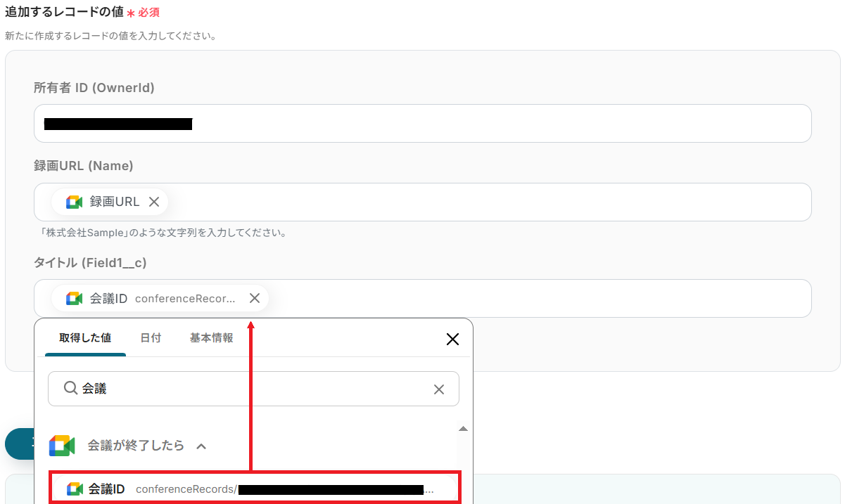Click the search box containing 会議

(x=253, y=389)
